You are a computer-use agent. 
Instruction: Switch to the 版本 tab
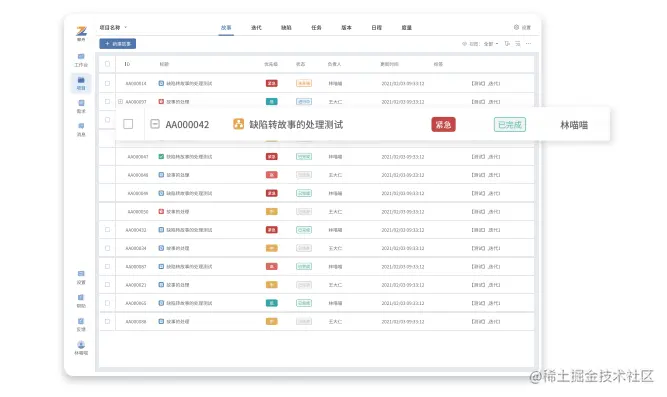(346, 28)
